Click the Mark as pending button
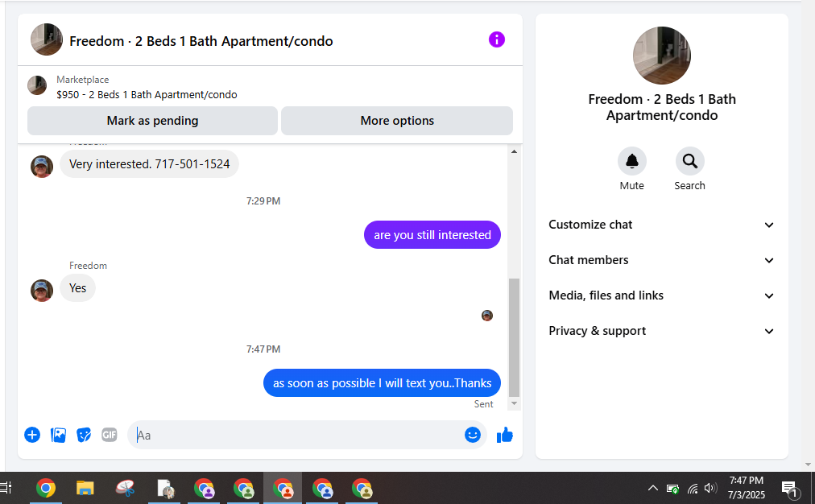815x504 pixels. coord(152,121)
